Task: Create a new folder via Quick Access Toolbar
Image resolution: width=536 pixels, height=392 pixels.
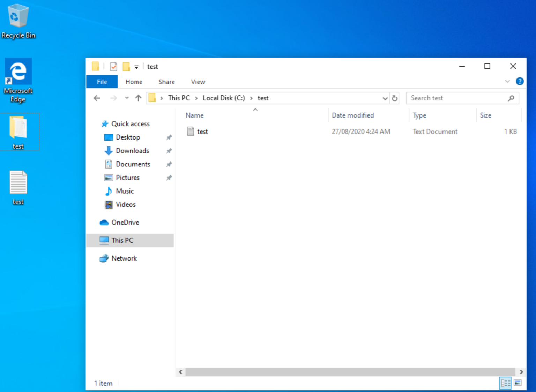Action: pos(126,66)
